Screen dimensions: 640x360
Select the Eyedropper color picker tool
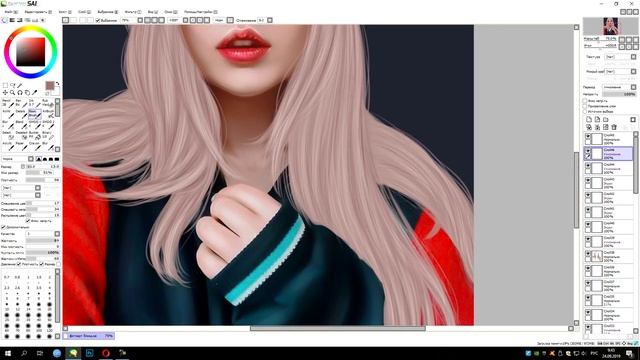pyautogui.click(x=35, y=93)
